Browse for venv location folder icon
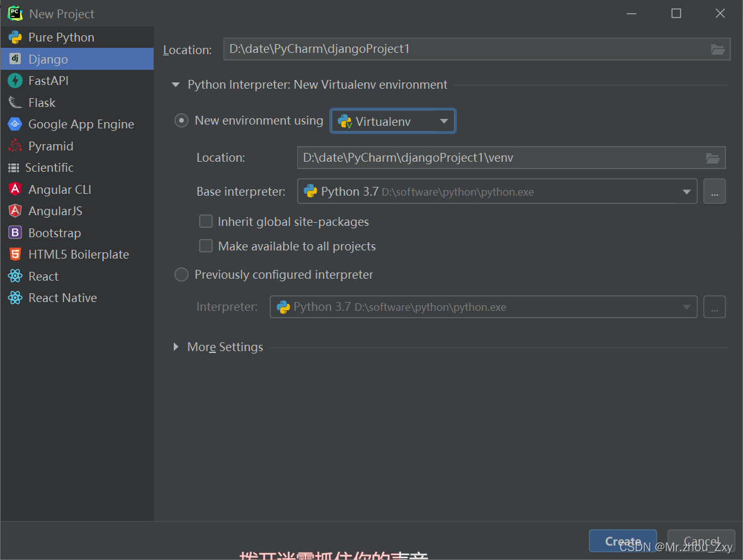 point(713,158)
